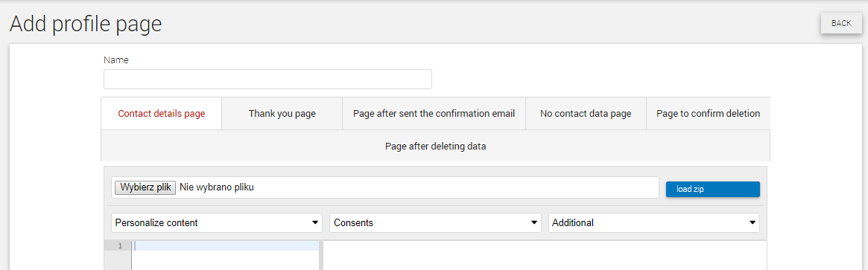The image size is (868, 270).
Task: Click line 1 in the code editor
Action: pyautogui.click(x=225, y=246)
